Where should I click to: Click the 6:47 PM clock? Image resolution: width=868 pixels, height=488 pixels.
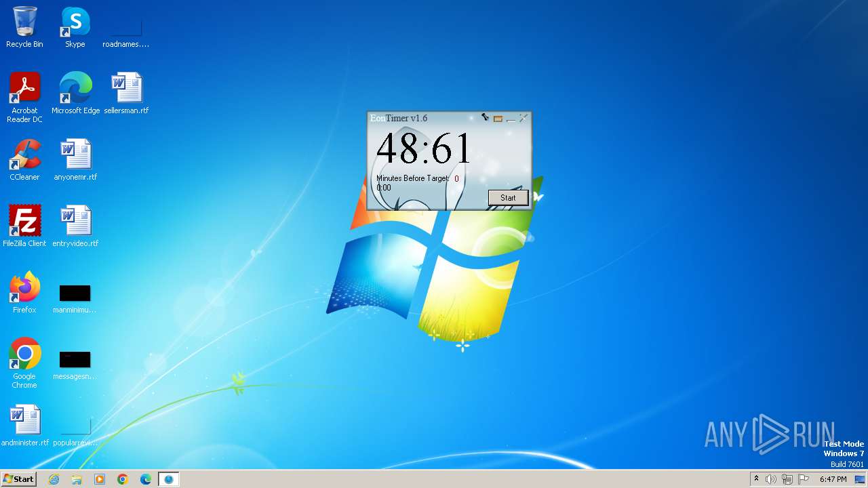point(833,479)
